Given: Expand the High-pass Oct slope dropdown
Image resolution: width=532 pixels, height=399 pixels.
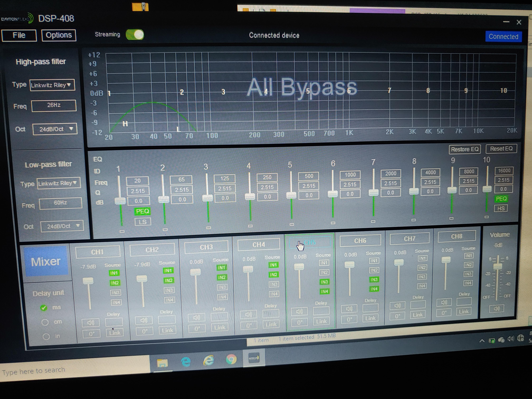Looking at the screenshot, I should point(55,129).
